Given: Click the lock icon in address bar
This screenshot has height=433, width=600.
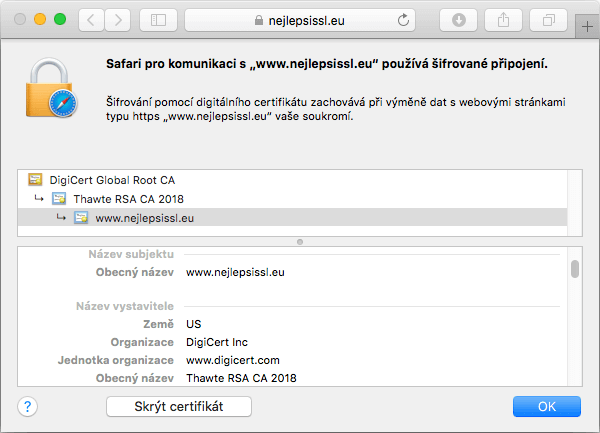Looking at the screenshot, I should tap(259, 20).
